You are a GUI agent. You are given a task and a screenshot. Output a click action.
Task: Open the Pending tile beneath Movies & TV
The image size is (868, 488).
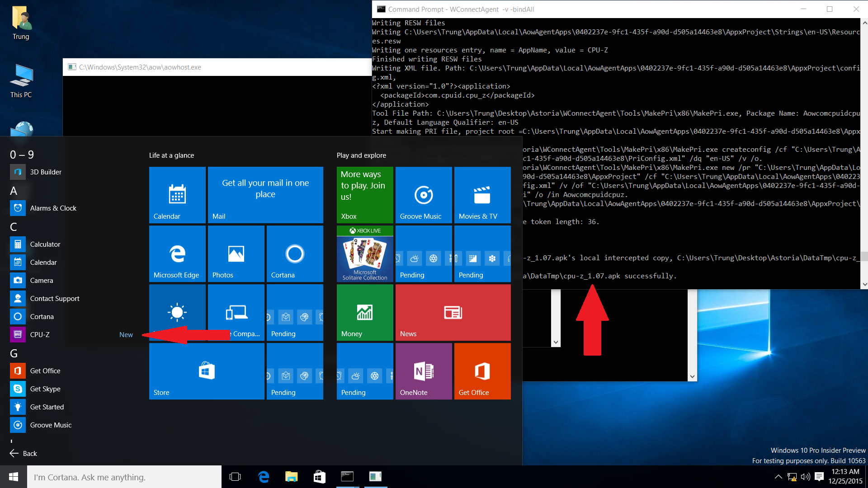point(482,253)
